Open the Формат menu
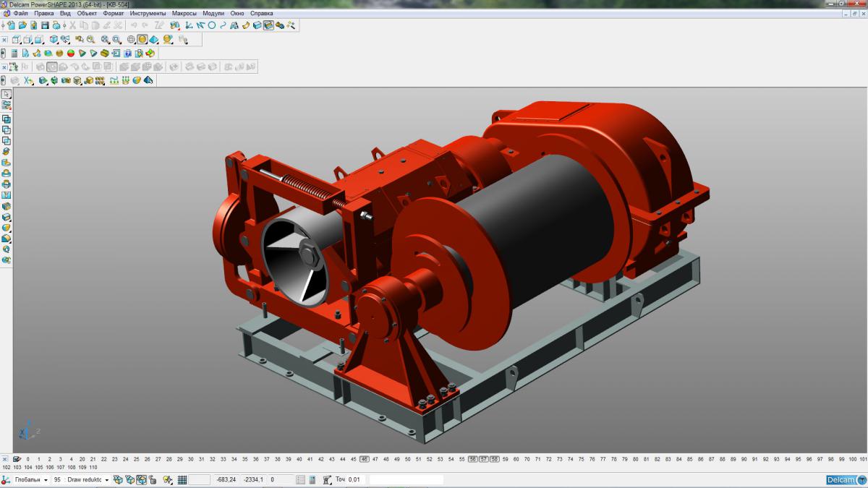 point(114,13)
